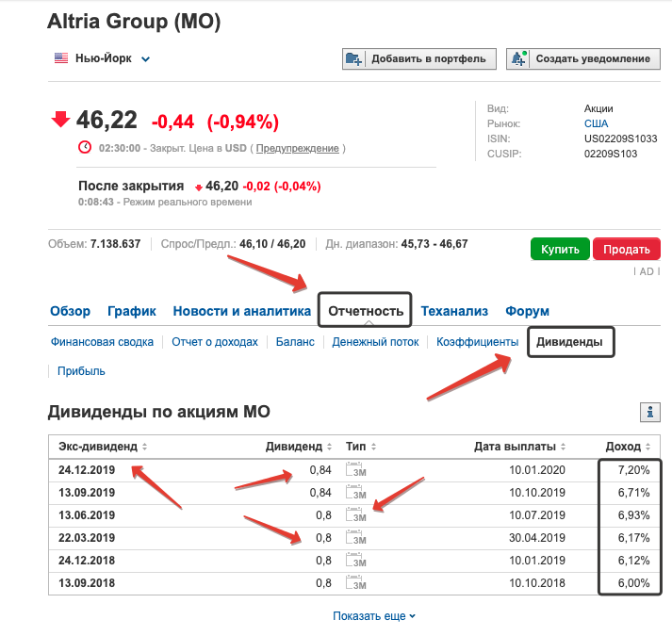Image resolution: width=672 pixels, height=636 pixels.
Task: Click sort arrows on Дивиденд column
Action: coord(329,447)
